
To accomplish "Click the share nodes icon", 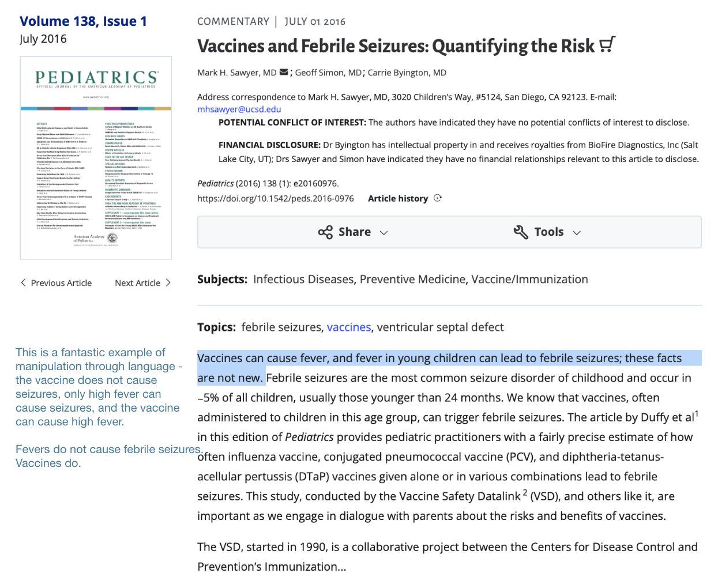I will point(325,232).
